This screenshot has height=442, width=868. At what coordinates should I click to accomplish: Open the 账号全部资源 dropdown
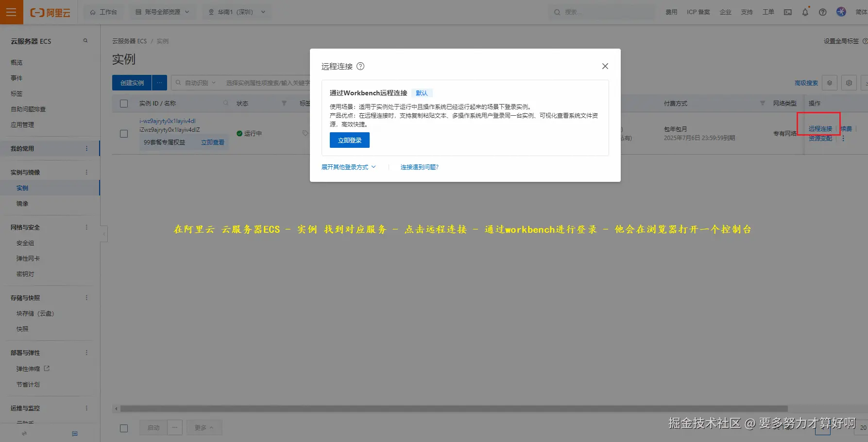162,12
